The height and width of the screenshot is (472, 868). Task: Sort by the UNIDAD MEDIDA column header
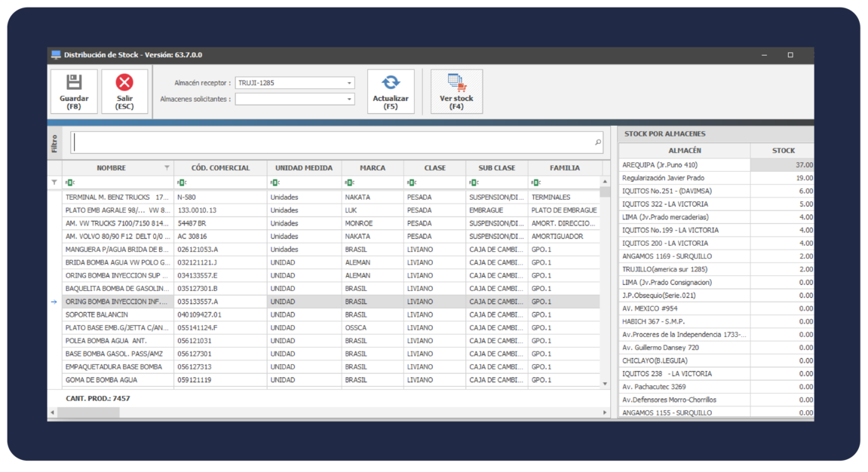(x=303, y=168)
